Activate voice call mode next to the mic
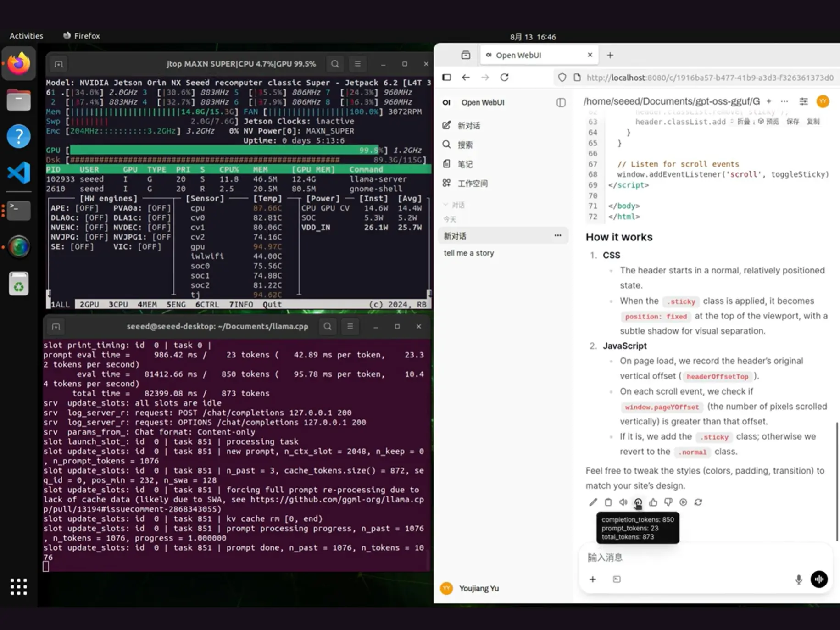This screenshot has height=630, width=840. coord(819,579)
